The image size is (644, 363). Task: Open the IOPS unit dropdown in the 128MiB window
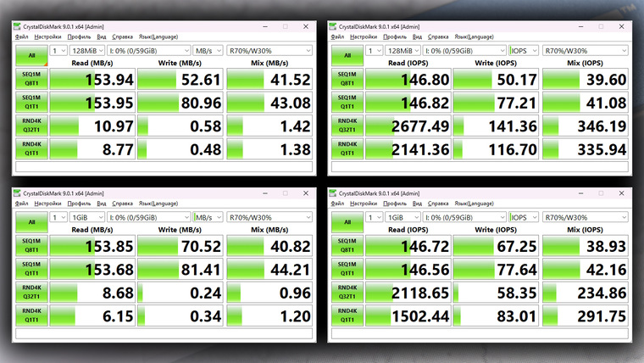click(524, 51)
